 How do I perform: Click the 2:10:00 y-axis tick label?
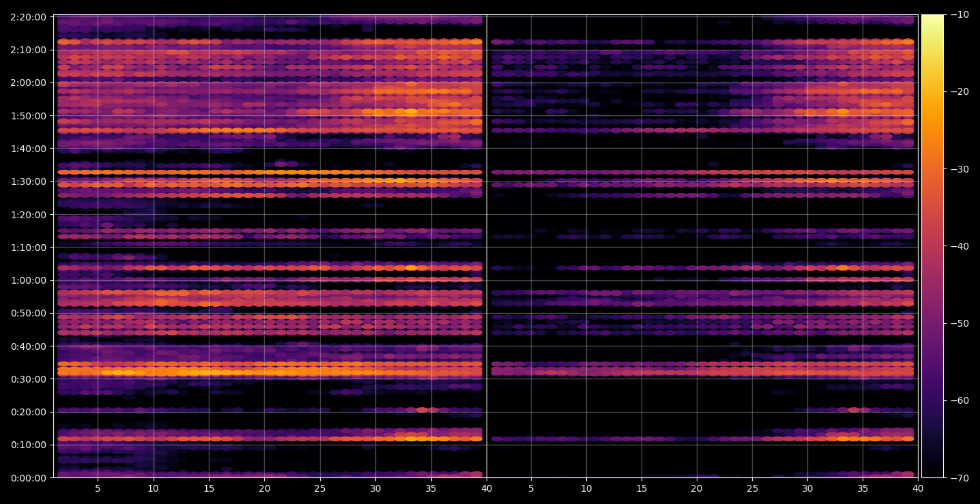[29, 50]
